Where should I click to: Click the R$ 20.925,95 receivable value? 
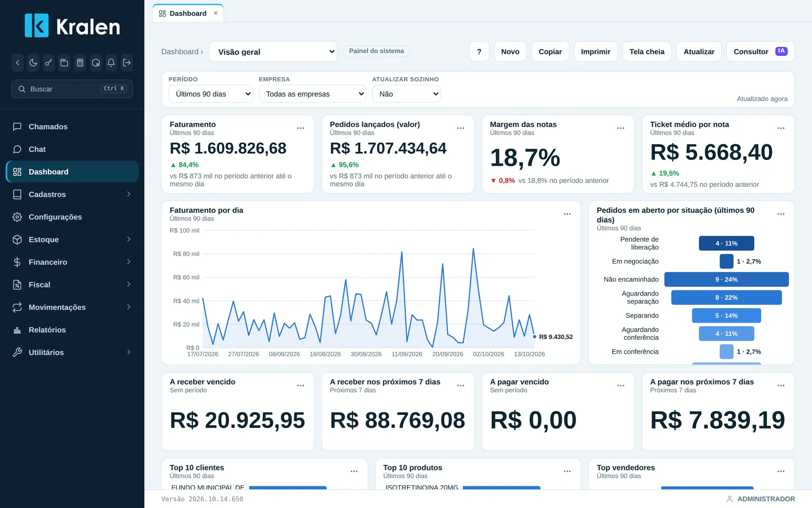pos(238,420)
